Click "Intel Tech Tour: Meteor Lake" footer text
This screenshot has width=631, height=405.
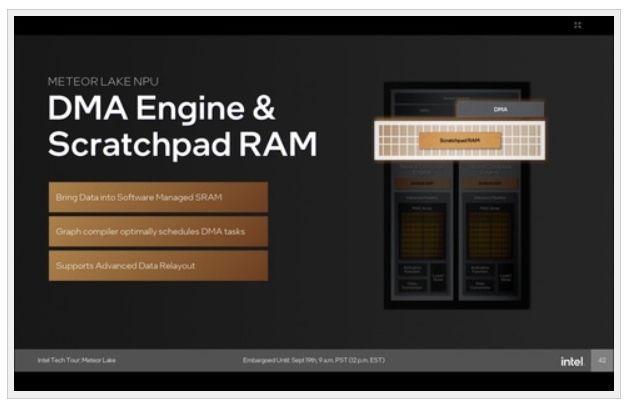77,360
